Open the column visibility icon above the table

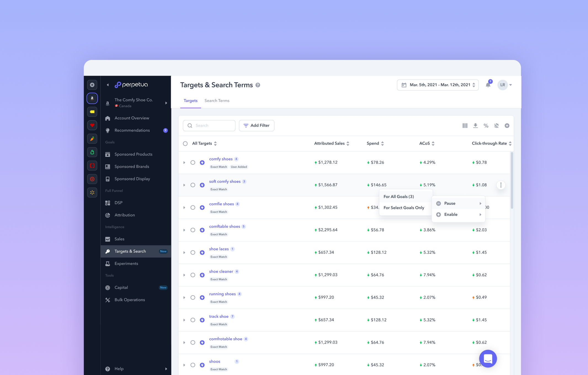(465, 125)
